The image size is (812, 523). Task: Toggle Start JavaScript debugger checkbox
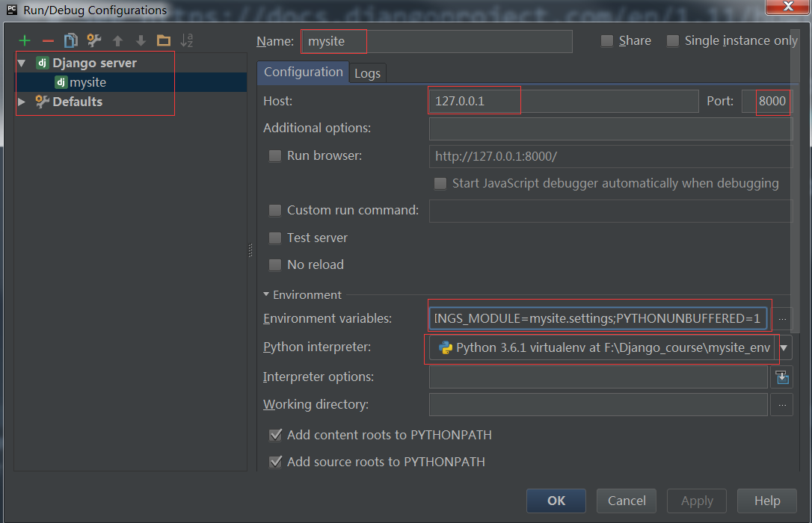tap(440, 184)
